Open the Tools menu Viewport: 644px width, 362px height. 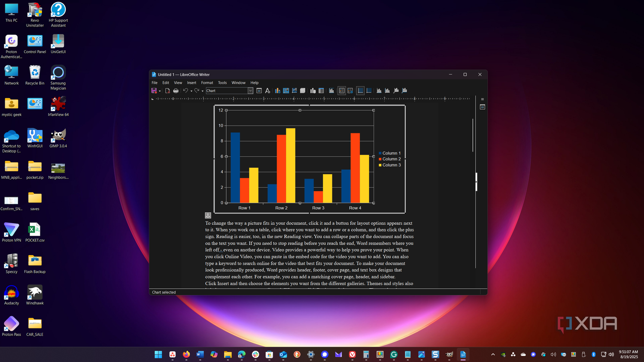pyautogui.click(x=222, y=83)
